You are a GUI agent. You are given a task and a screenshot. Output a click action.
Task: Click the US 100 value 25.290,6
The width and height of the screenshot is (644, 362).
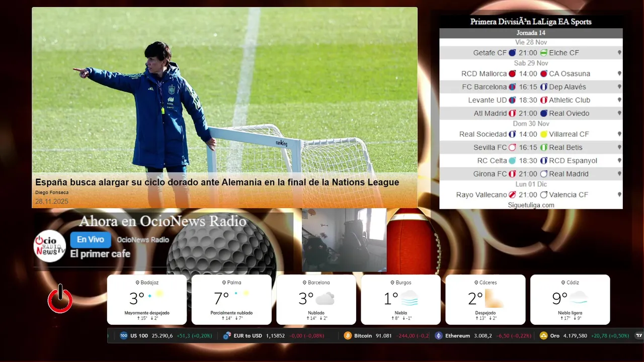point(163,336)
